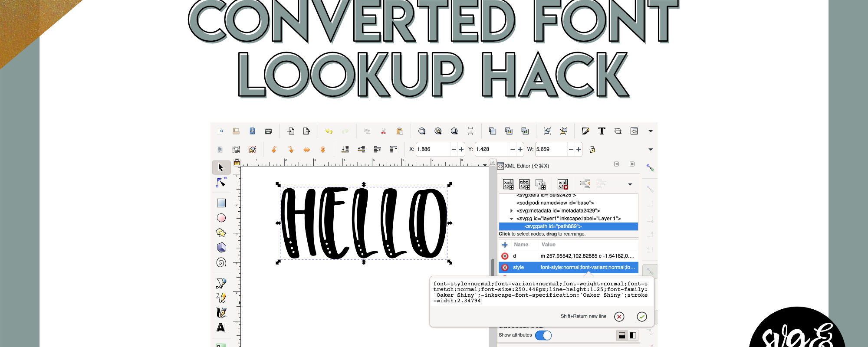
Task: Select the svg:path path889 node
Action: [x=569, y=226]
